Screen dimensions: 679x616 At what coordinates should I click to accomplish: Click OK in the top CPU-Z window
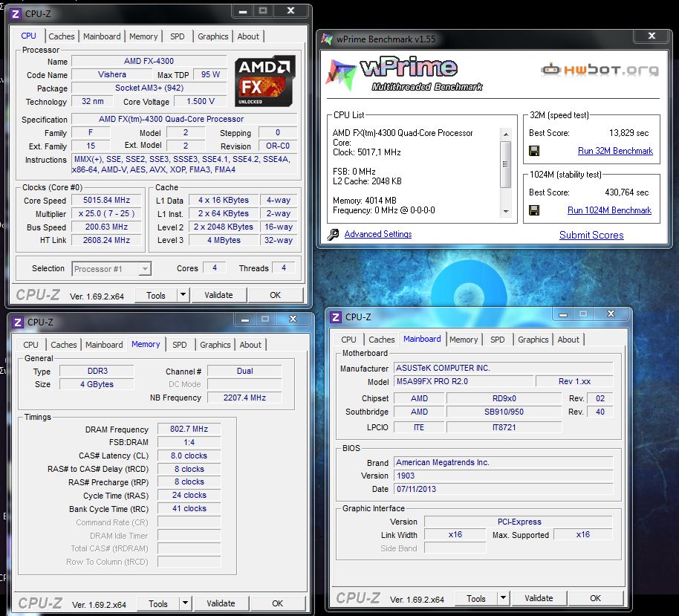[x=276, y=295]
